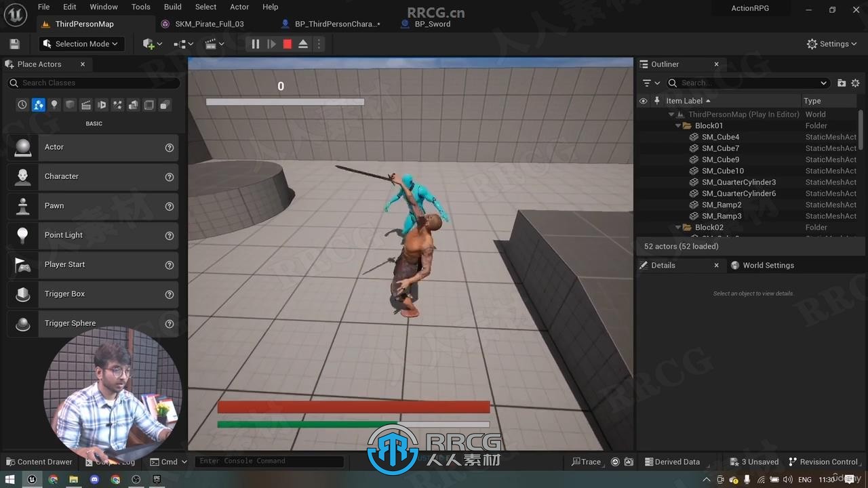Open the Selection Mode dropdown
Image resolution: width=868 pixels, height=488 pixels.
(81, 44)
